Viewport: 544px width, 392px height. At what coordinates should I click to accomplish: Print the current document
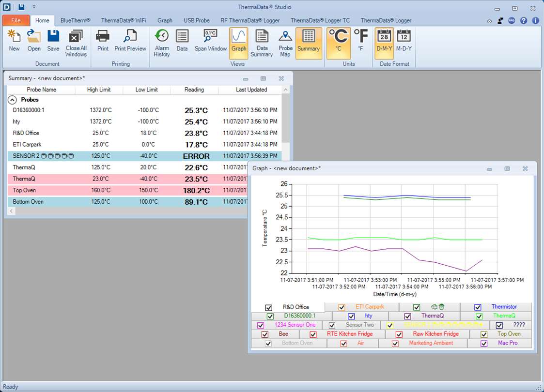103,41
